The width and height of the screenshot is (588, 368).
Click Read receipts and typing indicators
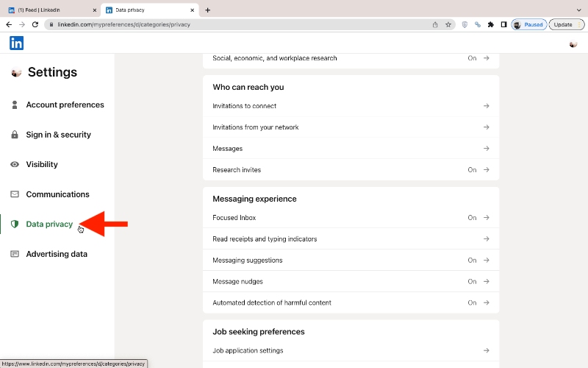[x=265, y=239]
